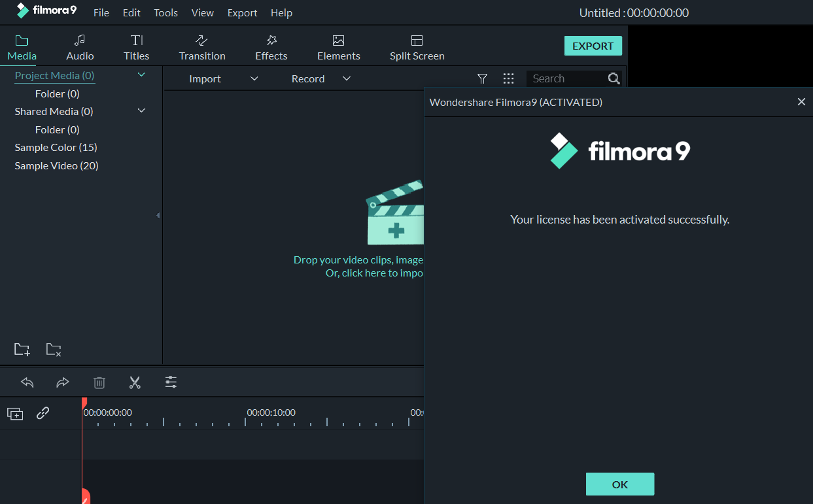813x504 pixels.
Task: Click the Split scissors icon
Action: 135,382
